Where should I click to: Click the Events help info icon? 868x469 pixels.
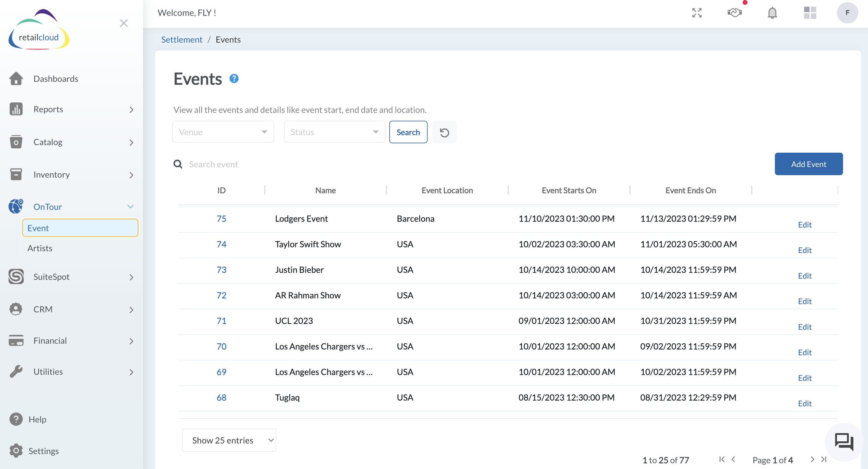(234, 78)
